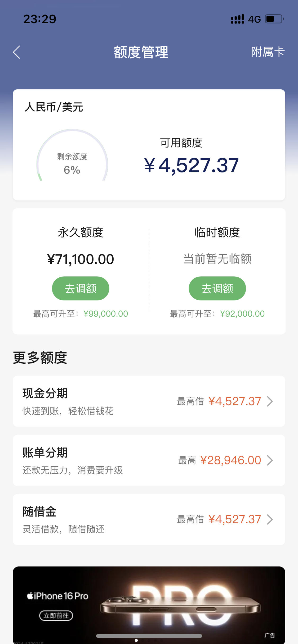
Task: Expand 随借金 chevron arrow
Action: click(270, 519)
